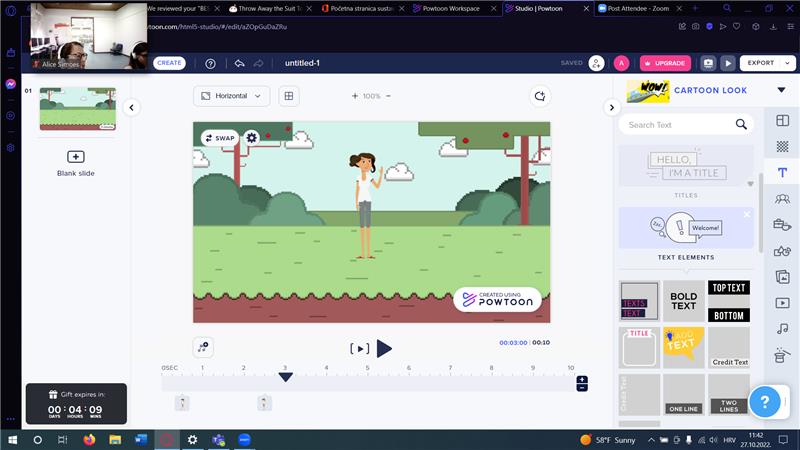
Task: Collapse the slides panel with left chevron
Action: pyautogui.click(x=132, y=108)
